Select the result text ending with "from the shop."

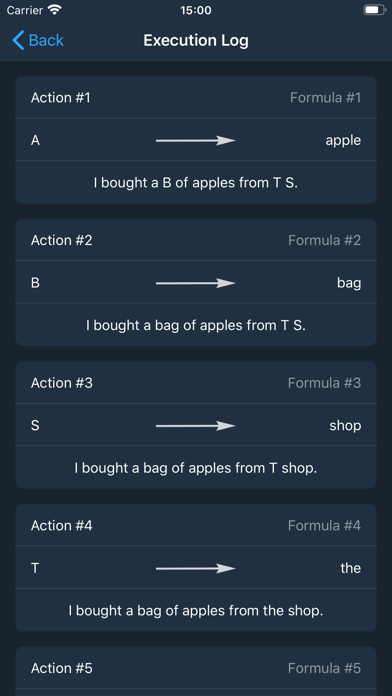tap(196, 611)
